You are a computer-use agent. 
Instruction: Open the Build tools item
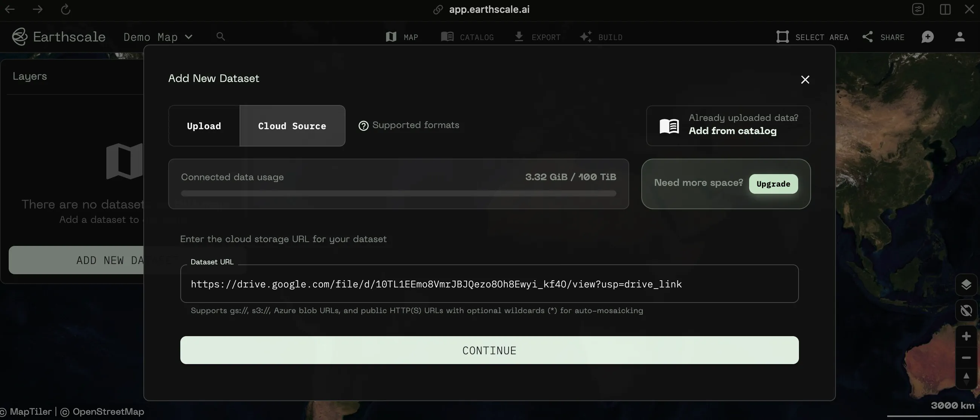[x=601, y=37]
